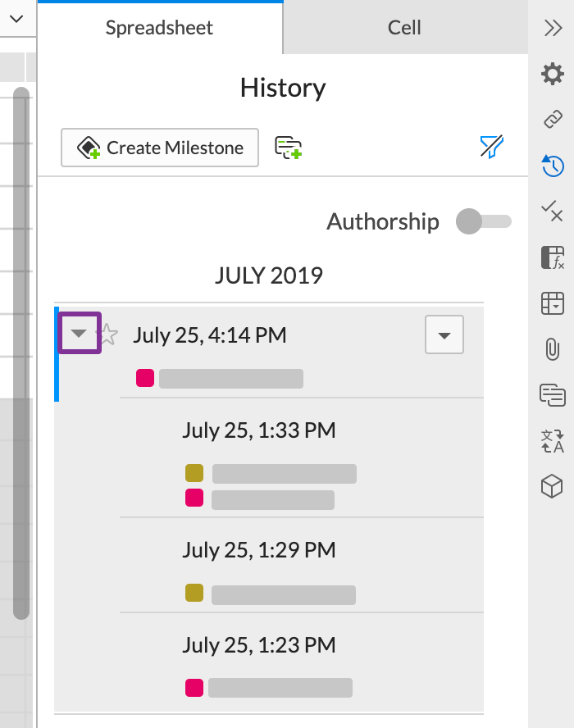Image resolution: width=574 pixels, height=728 pixels.
Task: Collapse the side panel with double chevron
Action: 553,28
